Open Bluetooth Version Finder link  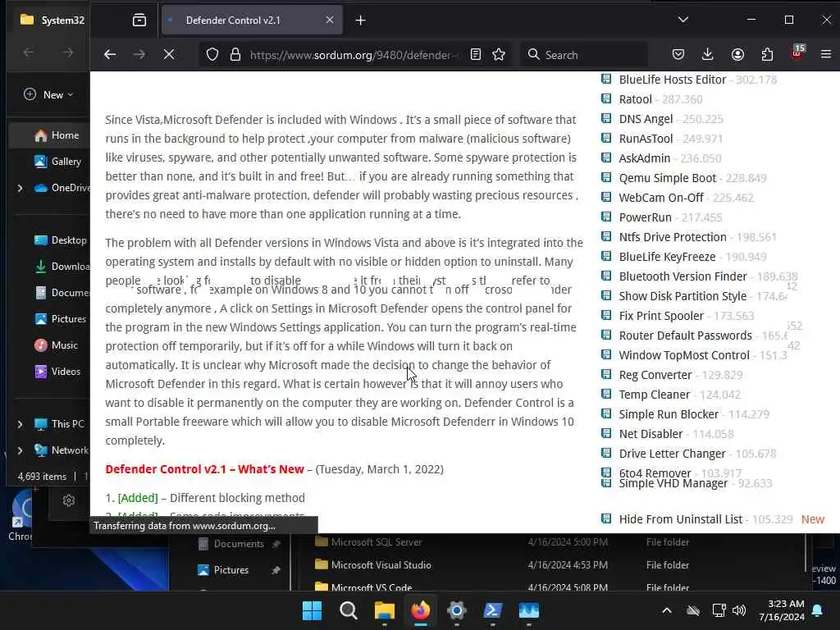[683, 276]
